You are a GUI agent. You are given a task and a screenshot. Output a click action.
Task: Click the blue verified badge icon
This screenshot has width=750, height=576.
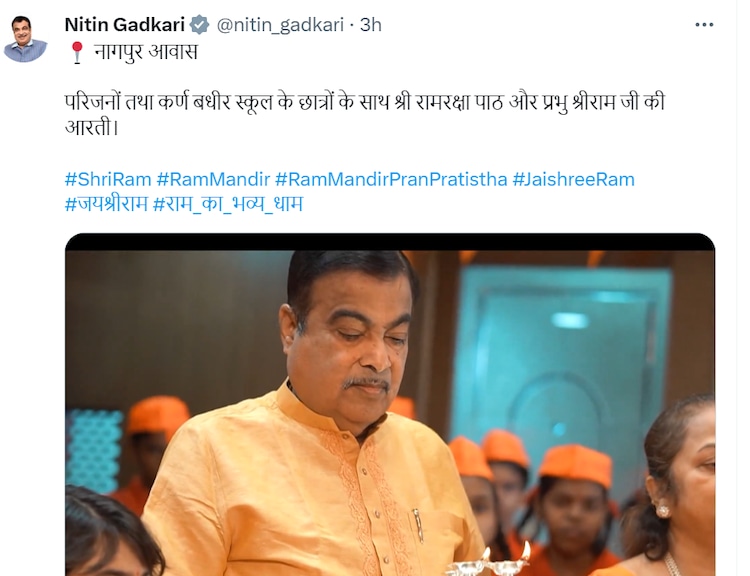(x=199, y=25)
